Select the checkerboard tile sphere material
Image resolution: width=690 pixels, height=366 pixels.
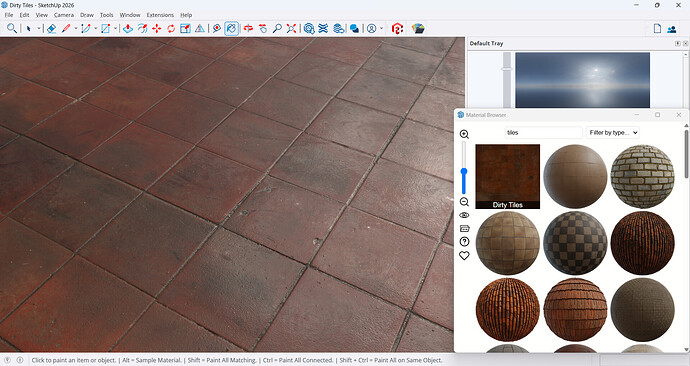575,243
